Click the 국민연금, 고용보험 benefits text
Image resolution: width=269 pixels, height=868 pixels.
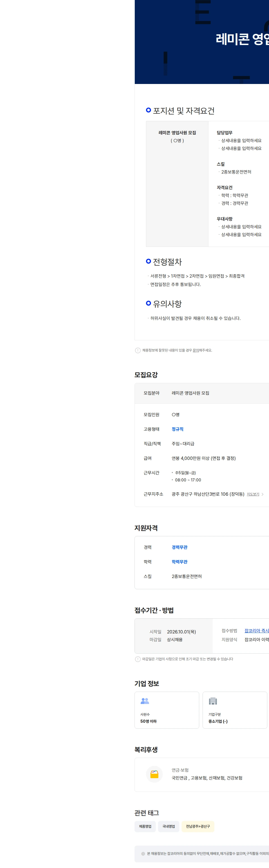click(x=207, y=778)
